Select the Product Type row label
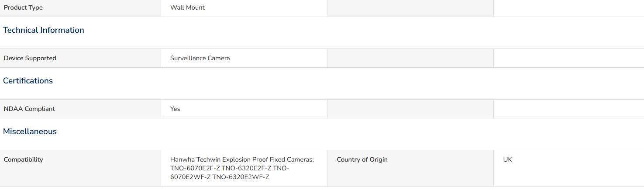The width and height of the screenshot is (644, 190). [x=23, y=7]
